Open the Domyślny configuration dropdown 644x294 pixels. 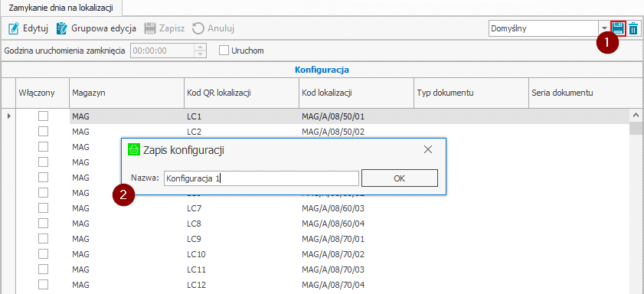pyautogui.click(x=604, y=29)
